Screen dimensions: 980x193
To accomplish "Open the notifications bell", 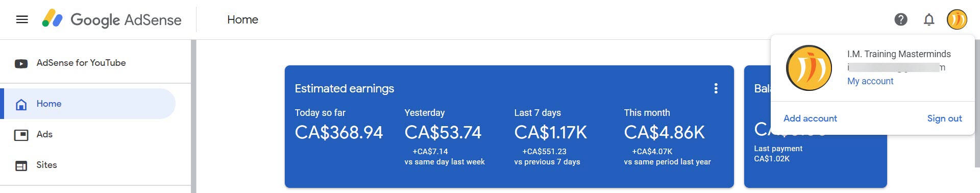I will tap(929, 19).
